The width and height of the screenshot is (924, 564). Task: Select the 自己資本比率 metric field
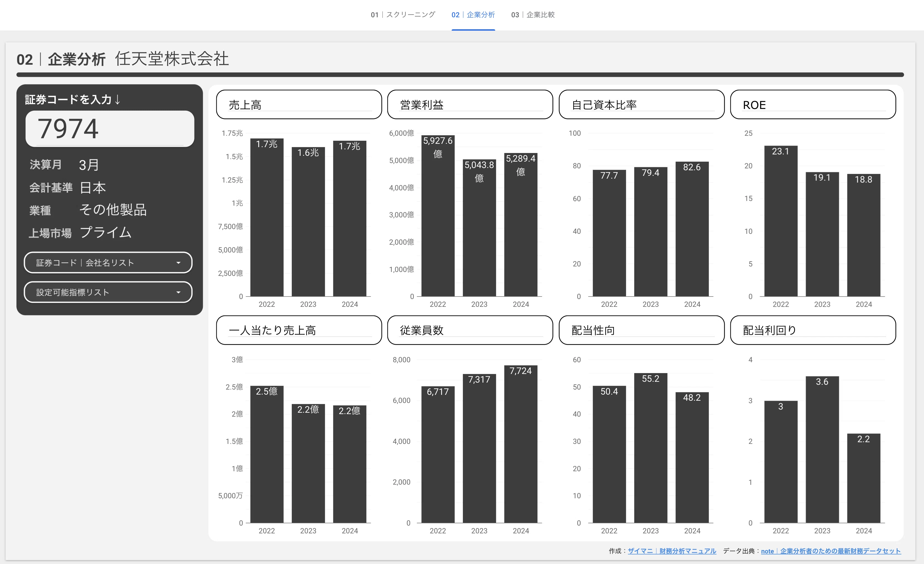[642, 104]
